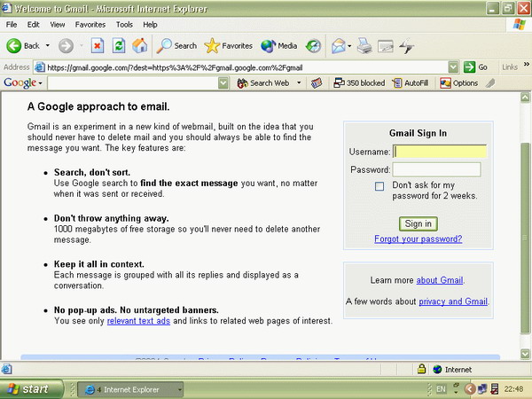Click the vertical scrollbar thumb
Image resolution: width=532 pixels, height=399 pixels.
click(x=525, y=238)
